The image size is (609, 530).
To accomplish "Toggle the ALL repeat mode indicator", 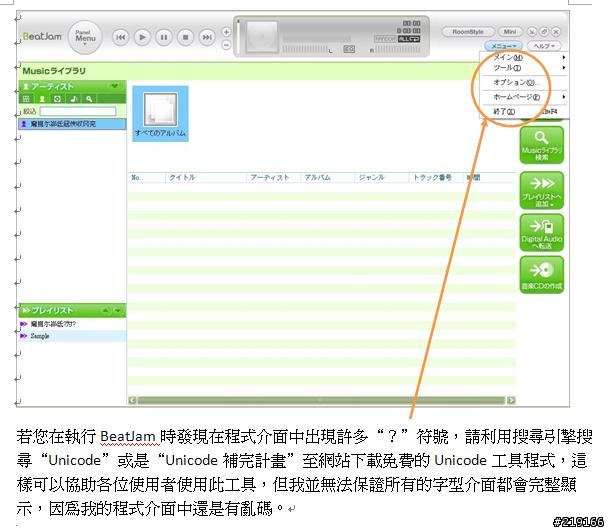I will (x=409, y=39).
